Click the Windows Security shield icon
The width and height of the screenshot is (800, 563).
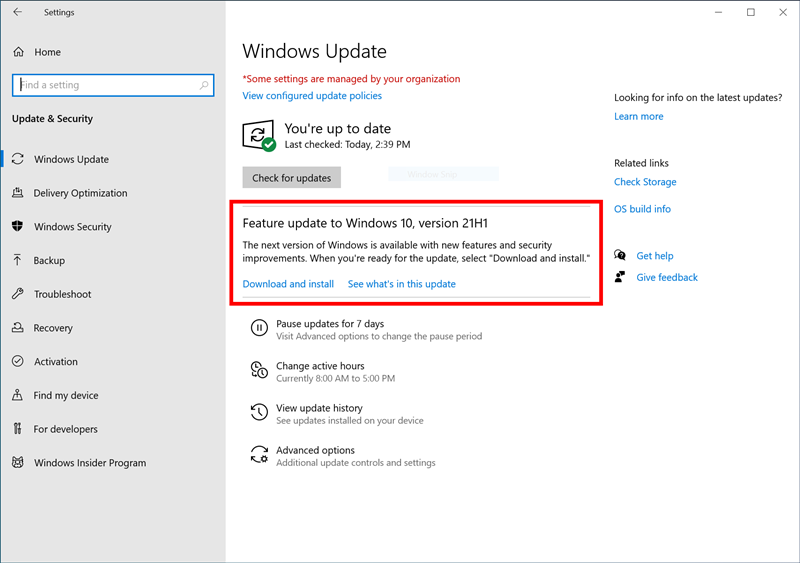coord(18,227)
